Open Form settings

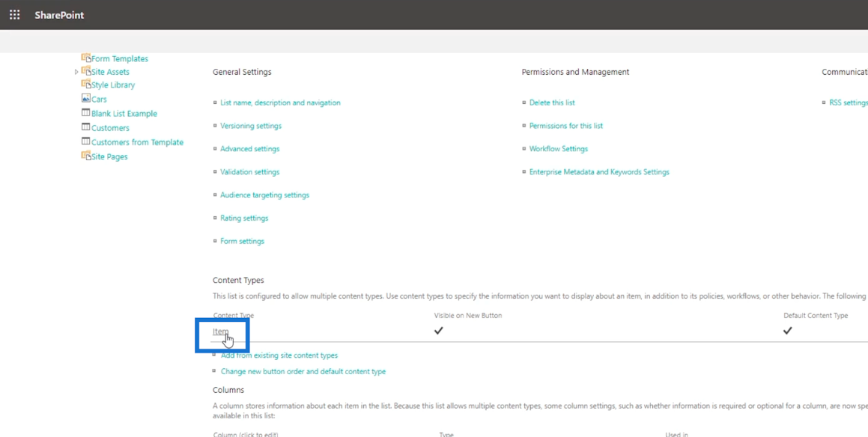[242, 242]
